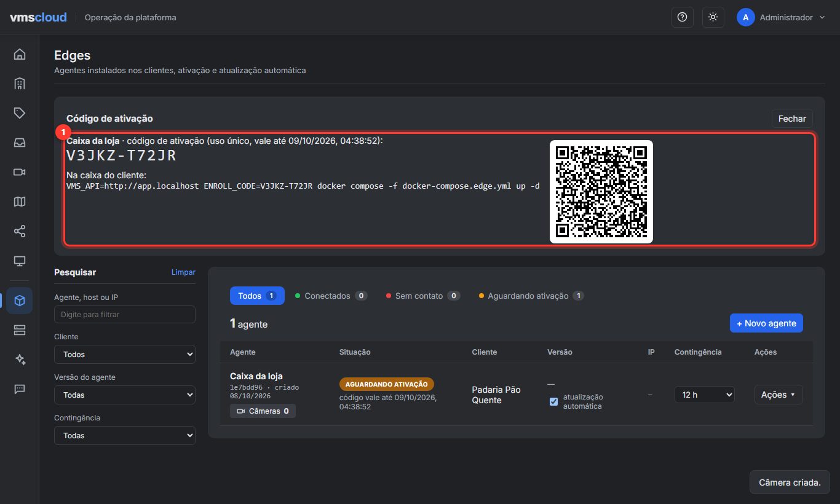Viewport: 840px width, 504px height.
Task: Select the Edges cube sidebar icon
Action: point(20,301)
